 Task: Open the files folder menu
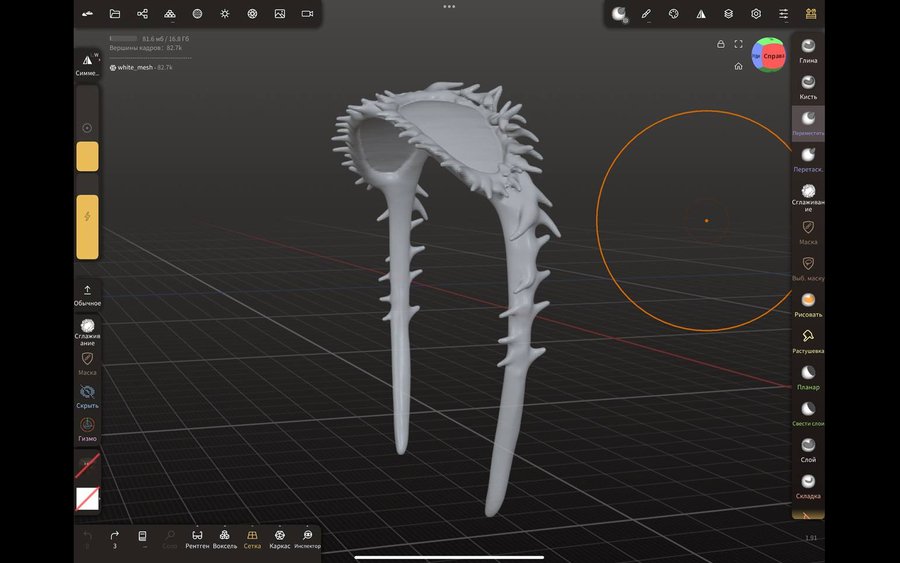pyautogui.click(x=115, y=14)
